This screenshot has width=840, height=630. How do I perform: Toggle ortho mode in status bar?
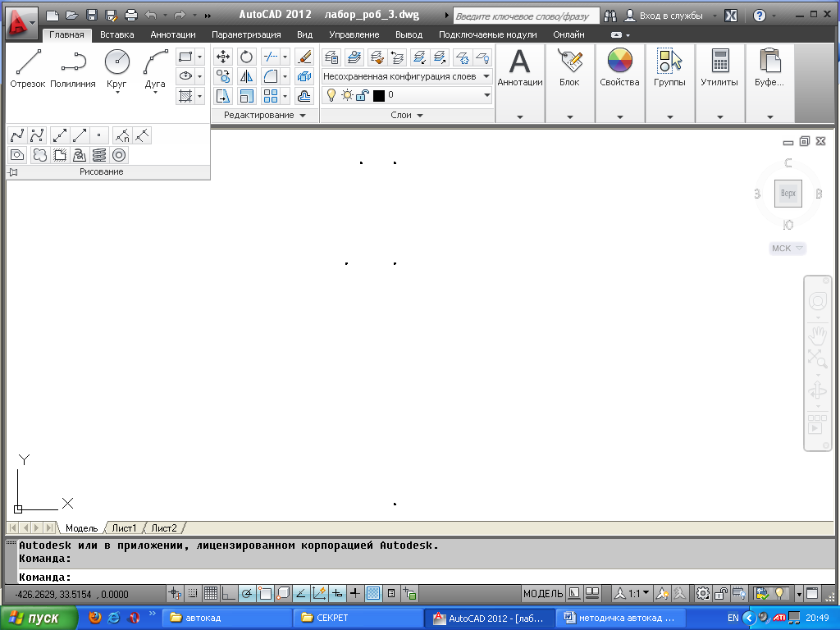click(x=229, y=593)
